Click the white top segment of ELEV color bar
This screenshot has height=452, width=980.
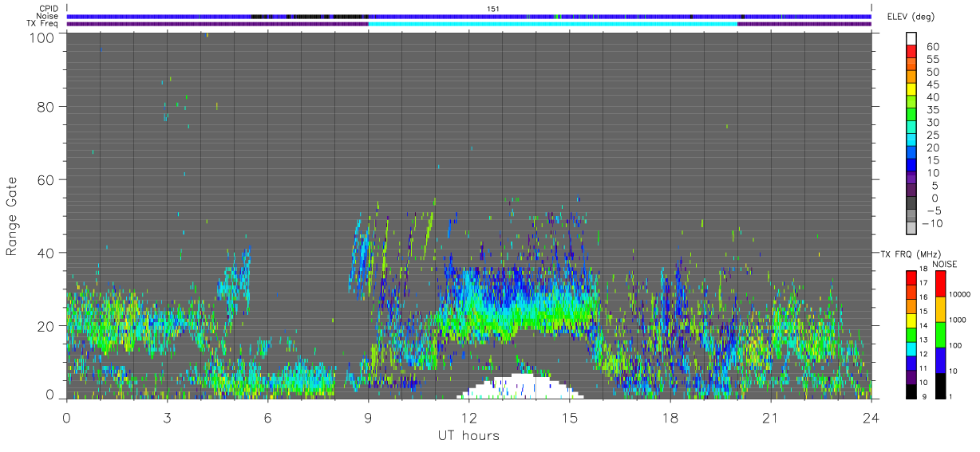pos(911,38)
